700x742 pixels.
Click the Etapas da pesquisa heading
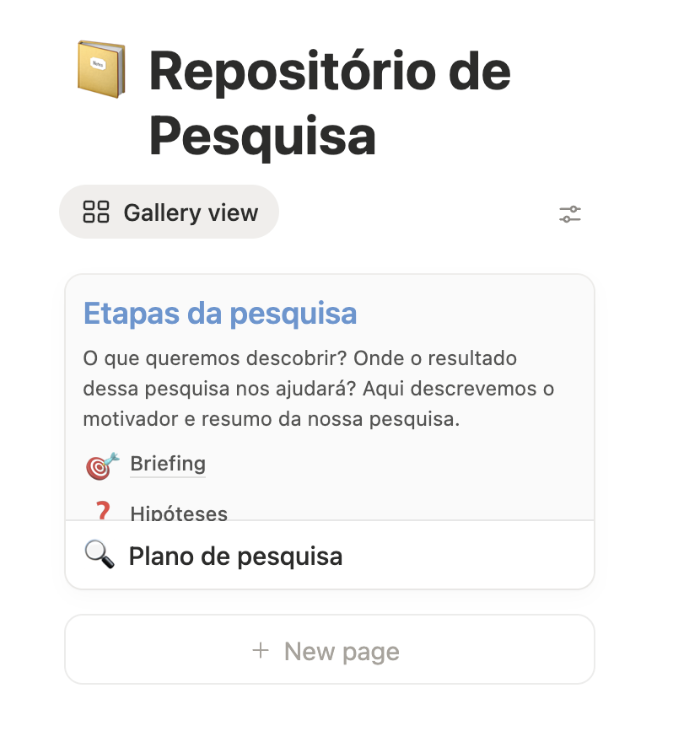coord(219,313)
